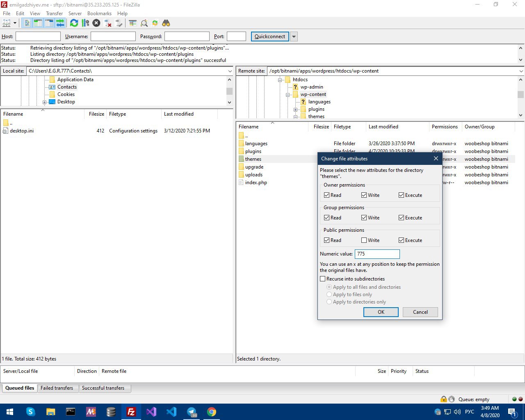Open the Site Manager icon
Image resolution: width=525 pixels, height=420 pixels.
[7, 23]
